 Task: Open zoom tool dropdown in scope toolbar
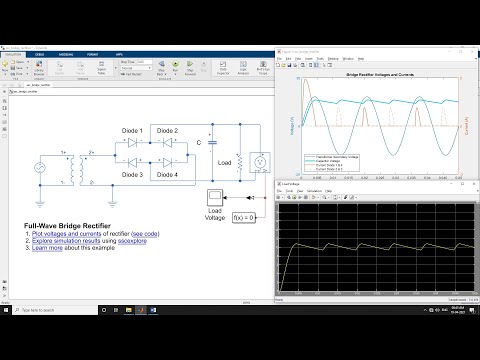pos(328,197)
